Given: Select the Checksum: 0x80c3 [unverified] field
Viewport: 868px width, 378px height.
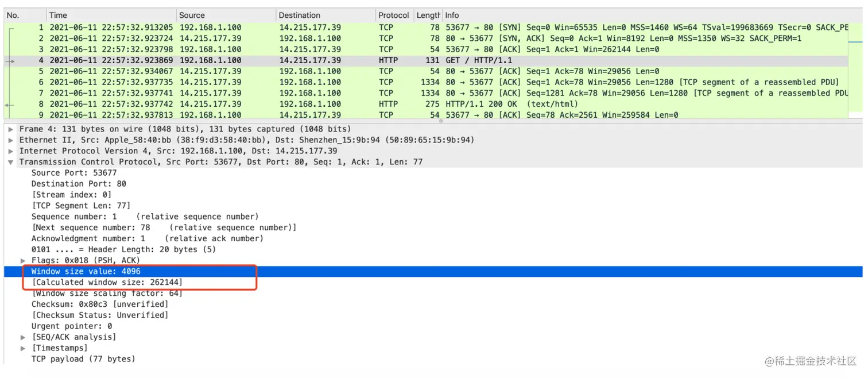Looking at the screenshot, I should coord(100,304).
